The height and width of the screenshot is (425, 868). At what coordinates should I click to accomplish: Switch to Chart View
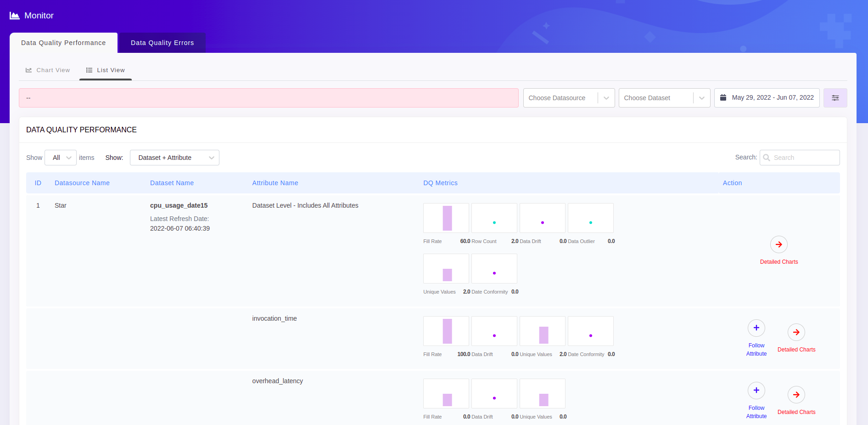coord(48,70)
